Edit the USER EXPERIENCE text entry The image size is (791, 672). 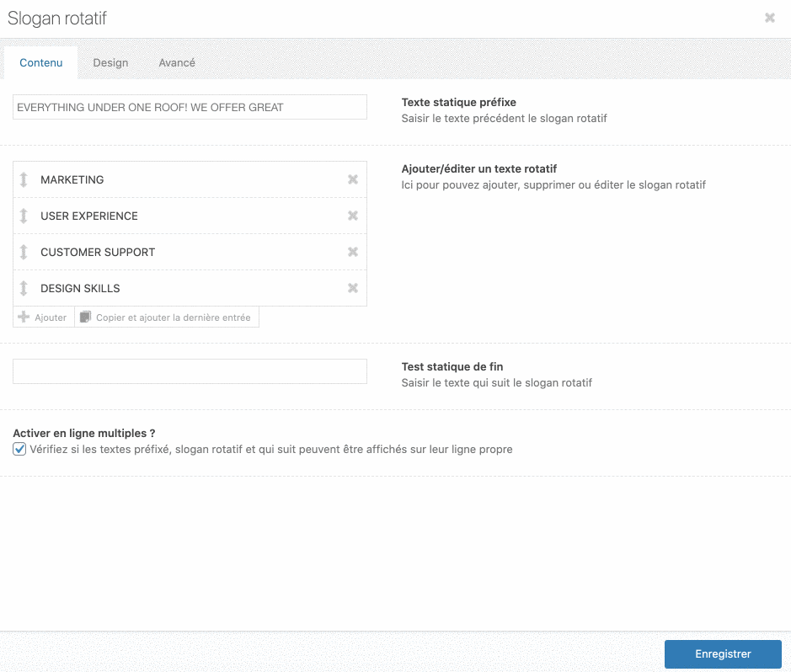(x=185, y=216)
